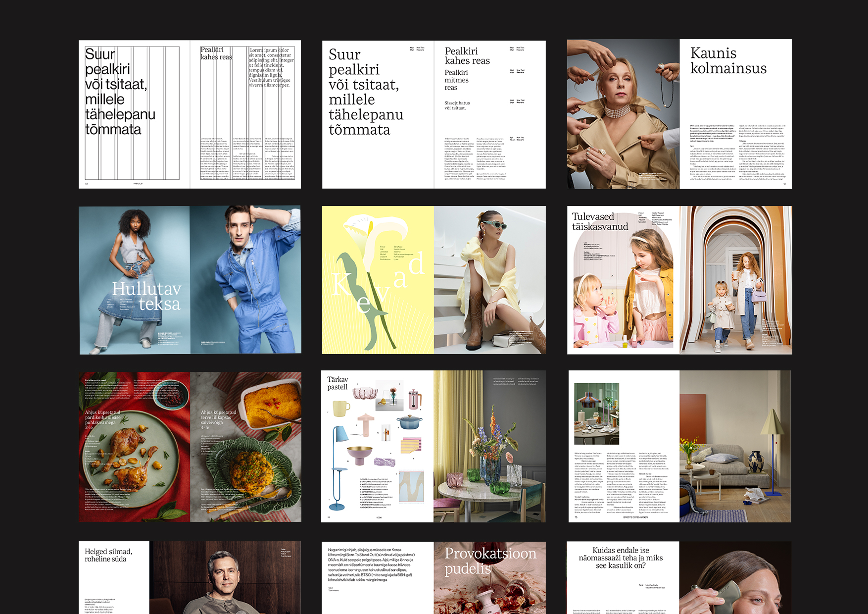This screenshot has height=614, width=868.
Task: Open the woman in trench coat portrait
Action: 623,114
